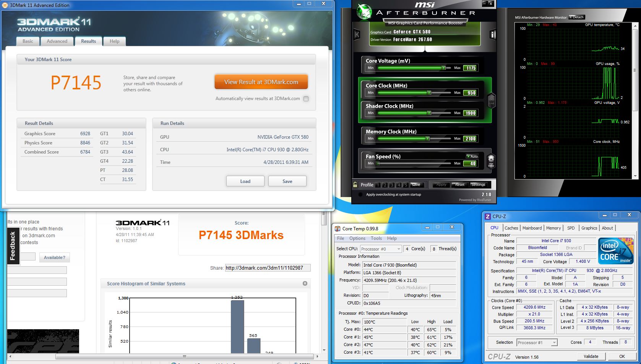
Task: Click the Core Temp title bar icon
Action: [x=338, y=228]
